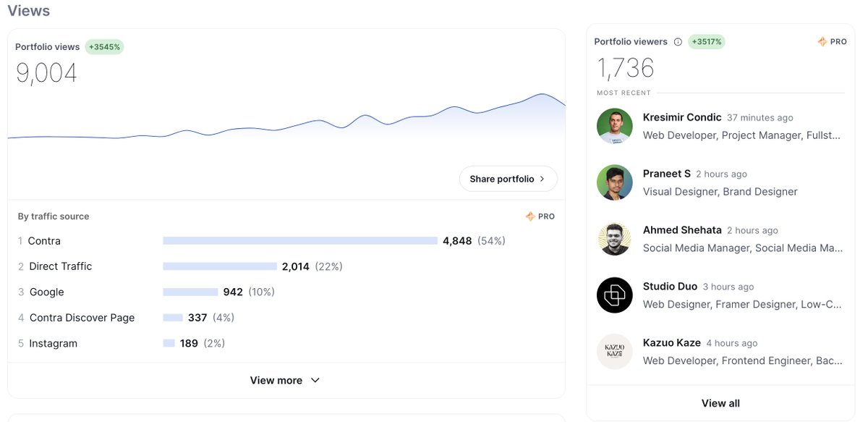
Task: Click the 1,736 portfolio viewers count
Action: coord(625,68)
